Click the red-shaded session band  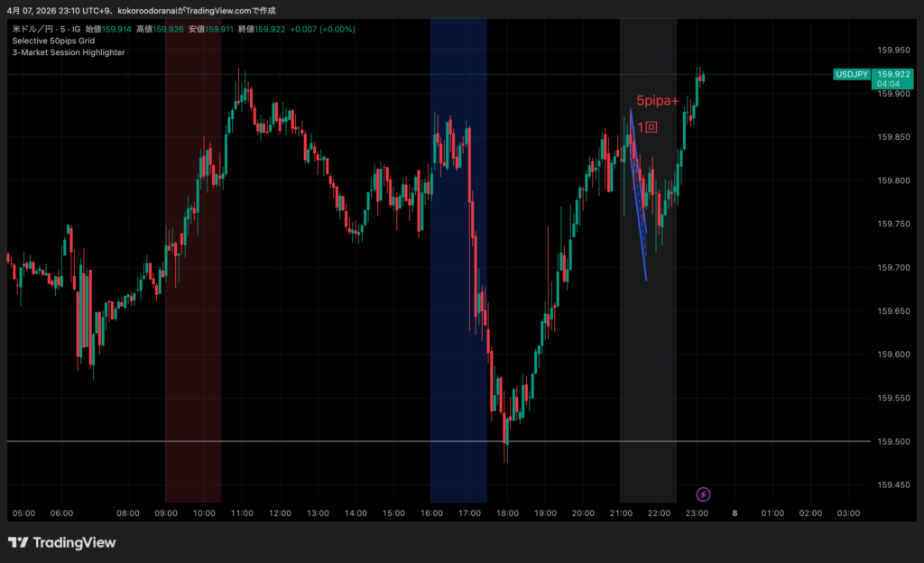pos(192,271)
